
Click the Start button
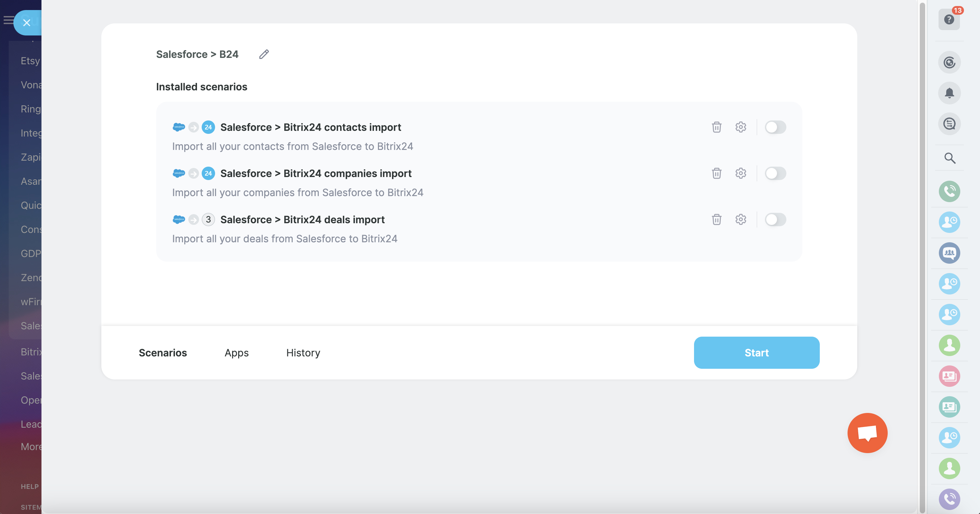pyautogui.click(x=756, y=353)
